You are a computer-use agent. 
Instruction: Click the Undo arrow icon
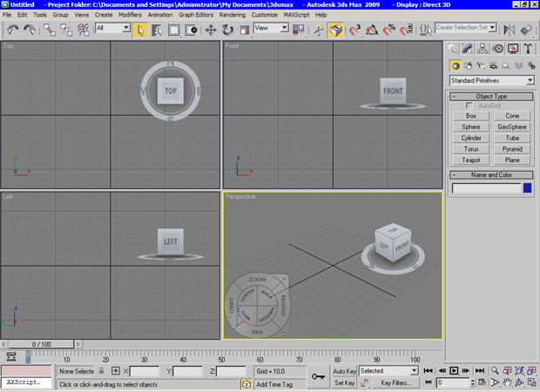[12, 30]
